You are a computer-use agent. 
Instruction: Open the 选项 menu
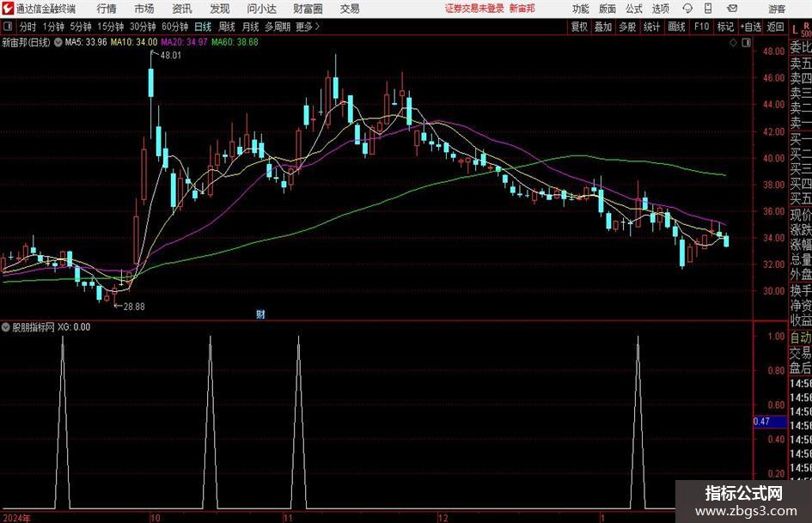660,9
